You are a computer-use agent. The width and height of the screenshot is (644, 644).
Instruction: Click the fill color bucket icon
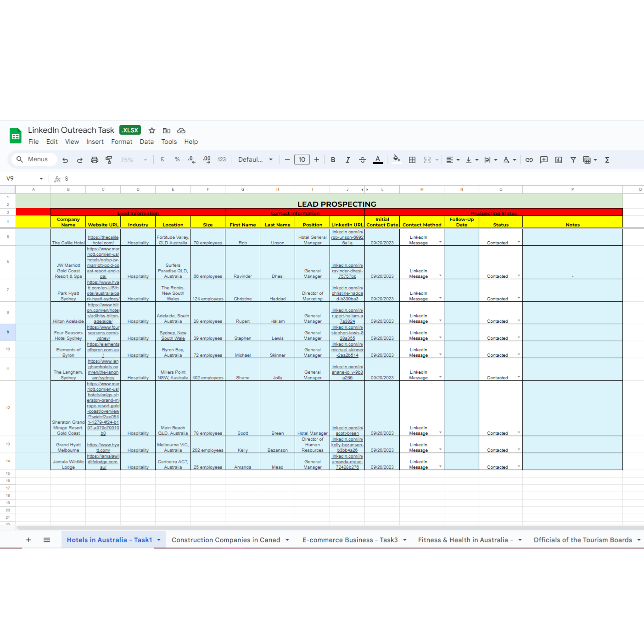tap(396, 159)
